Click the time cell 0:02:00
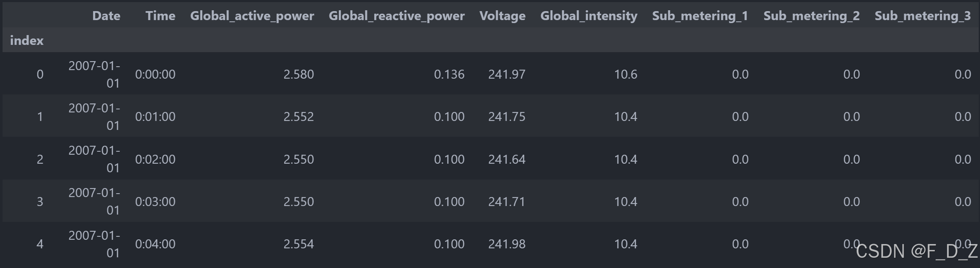Screen dimensions: 980x268 click(155, 159)
